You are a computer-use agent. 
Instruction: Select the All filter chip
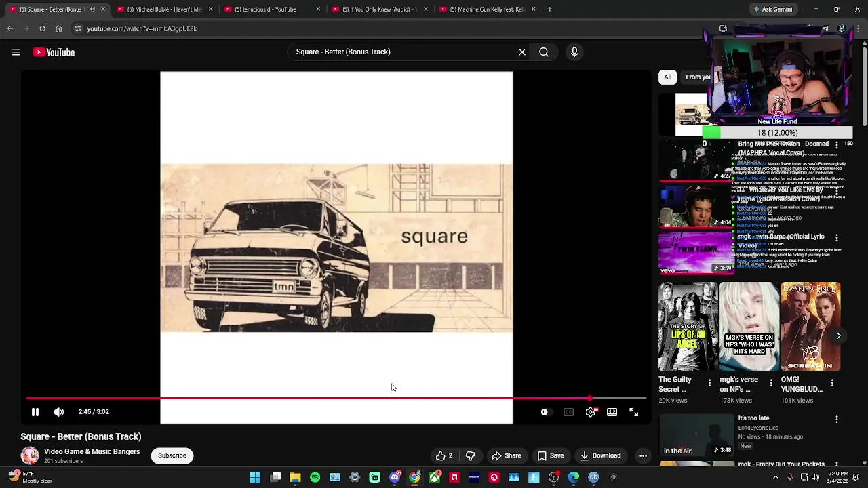point(667,77)
